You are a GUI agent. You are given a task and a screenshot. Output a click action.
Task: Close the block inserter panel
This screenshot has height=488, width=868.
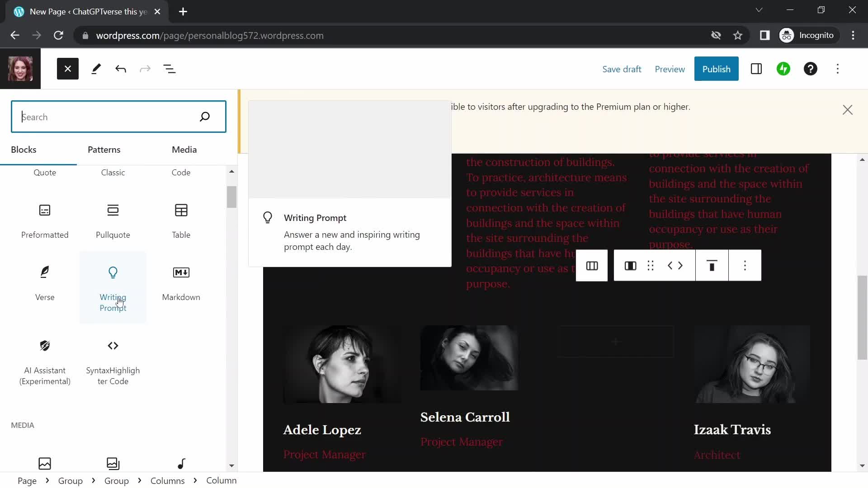pos(68,69)
